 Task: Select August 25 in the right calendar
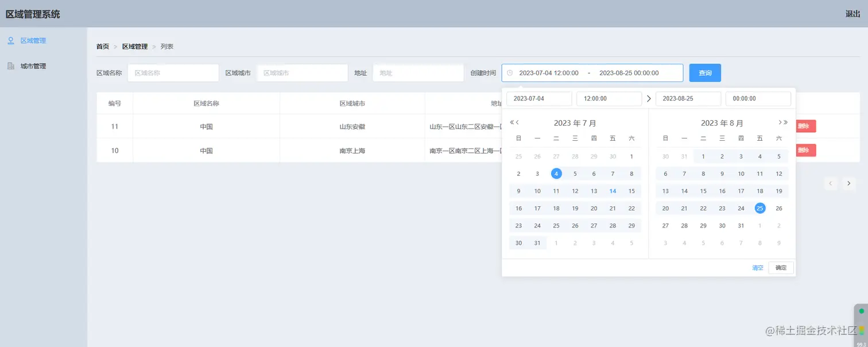pos(760,209)
